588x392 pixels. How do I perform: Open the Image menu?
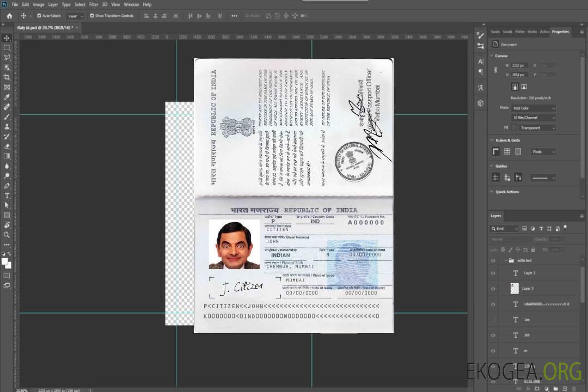(38, 4)
